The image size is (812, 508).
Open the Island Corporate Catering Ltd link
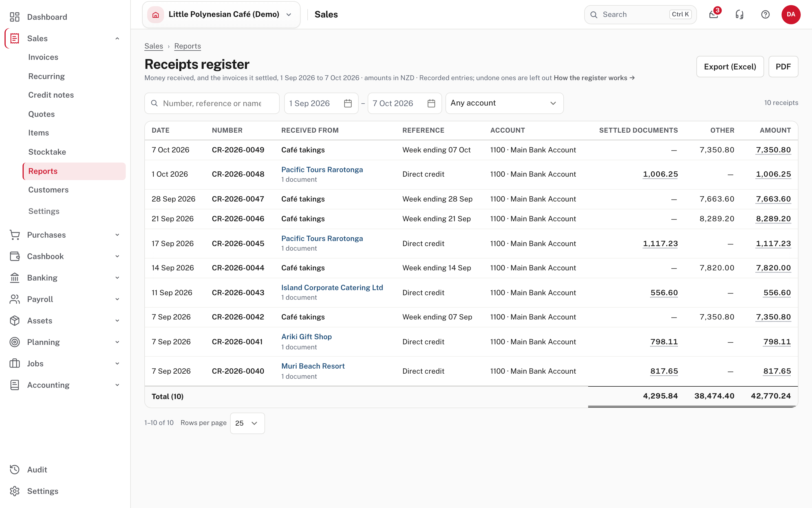(x=332, y=288)
